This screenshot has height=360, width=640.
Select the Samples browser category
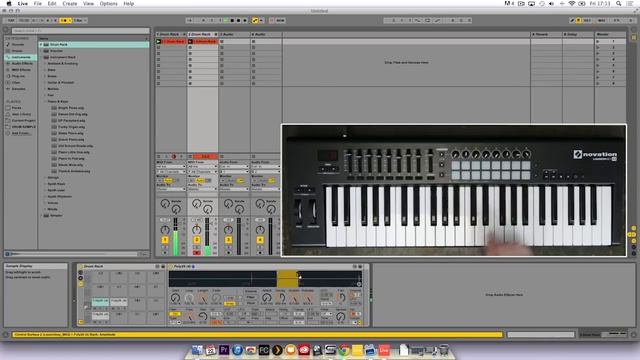(19, 89)
